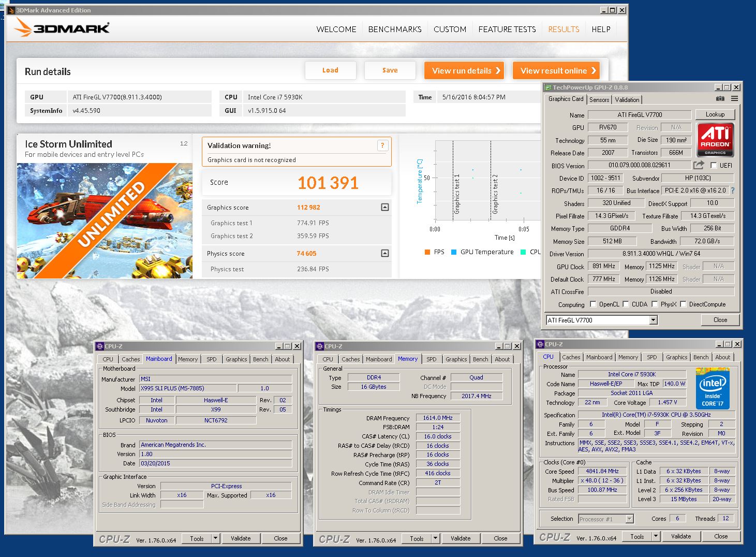Open the HELP menu in 3DMark
Viewport: 756px width, 557px height.
[x=601, y=30]
